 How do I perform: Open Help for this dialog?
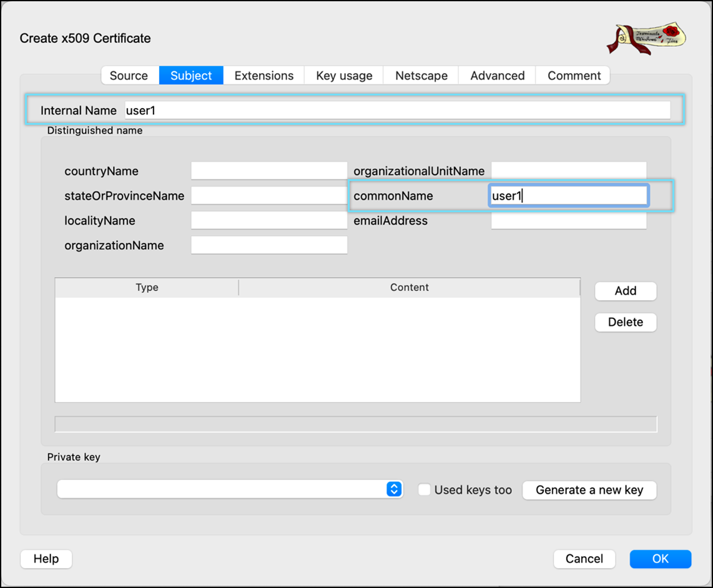coord(46,559)
